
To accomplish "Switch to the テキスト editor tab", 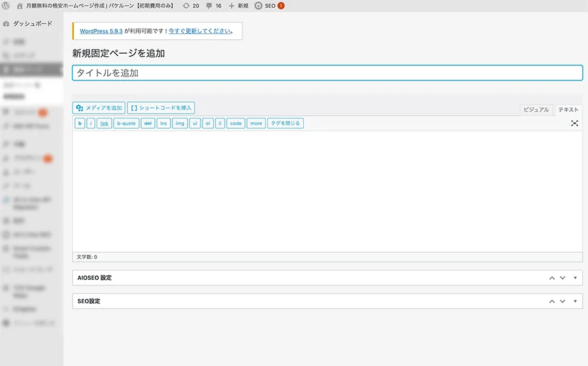I will pyautogui.click(x=568, y=110).
